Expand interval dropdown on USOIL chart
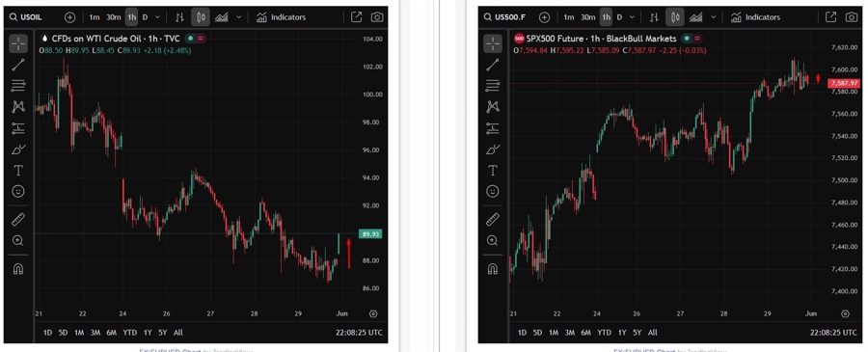The height and width of the screenshot is (352, 868). click(157, 17)
